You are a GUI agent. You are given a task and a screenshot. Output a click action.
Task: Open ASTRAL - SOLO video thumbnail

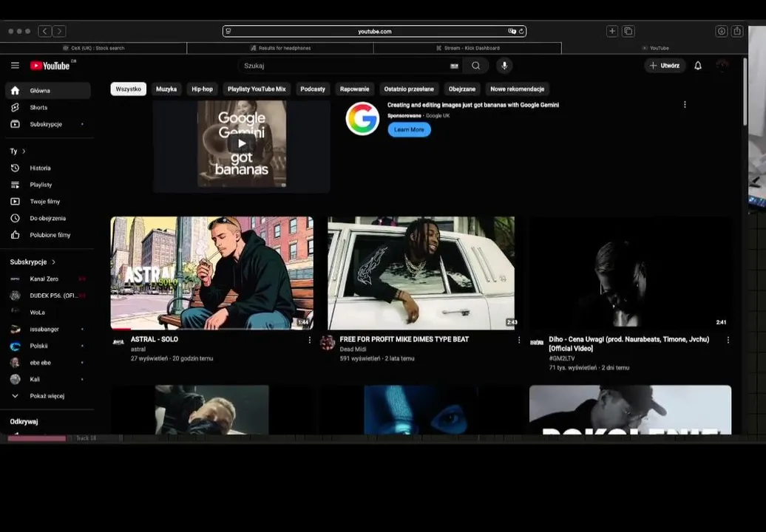[x=212, y=273]
